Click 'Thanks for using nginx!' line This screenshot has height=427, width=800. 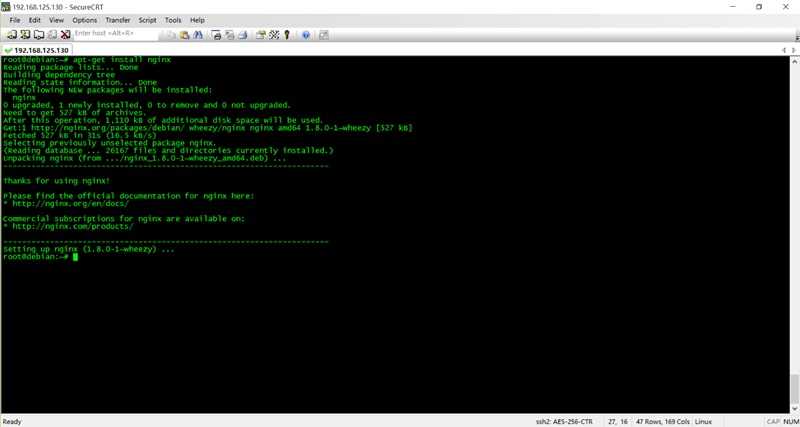(57, 181)
